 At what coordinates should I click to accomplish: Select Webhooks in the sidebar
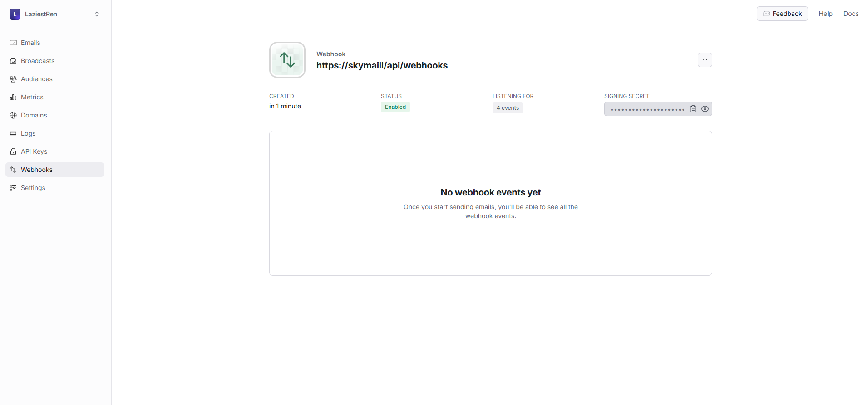[37, 170]
